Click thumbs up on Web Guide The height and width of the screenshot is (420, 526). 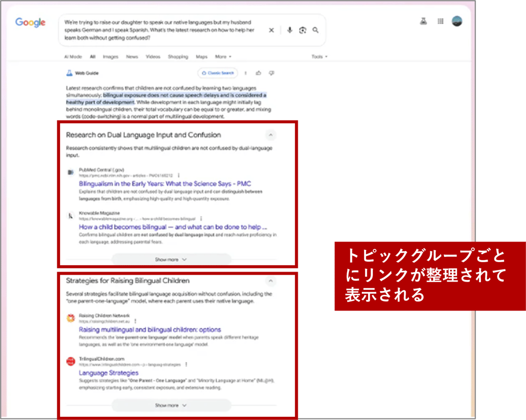point(258,73)
